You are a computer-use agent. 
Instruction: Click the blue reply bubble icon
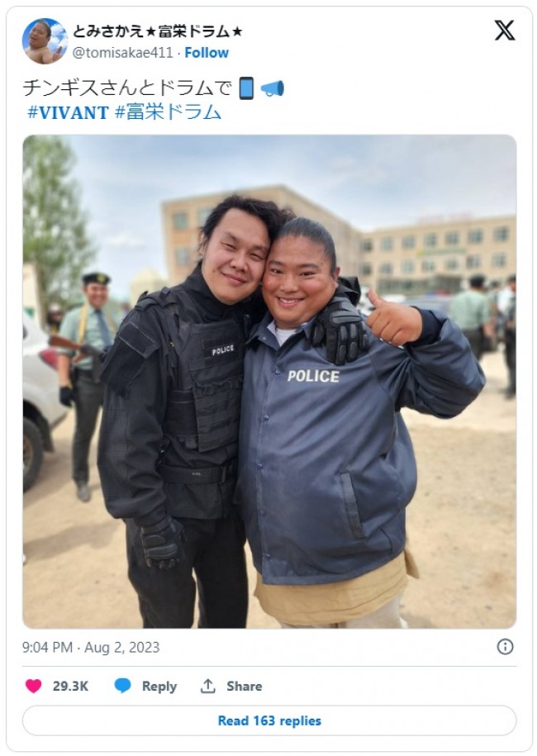tap(122, 686)
